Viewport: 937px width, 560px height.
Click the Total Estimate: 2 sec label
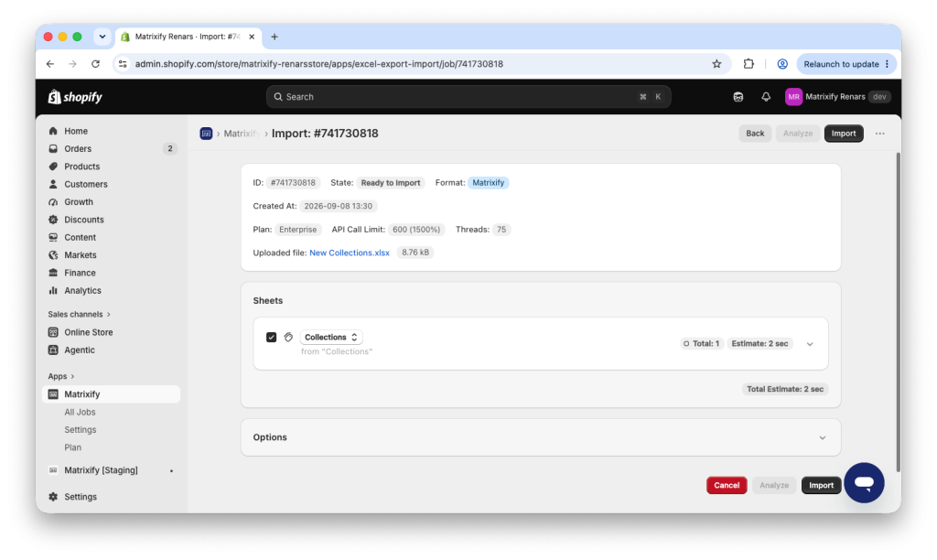[x=784, y=389]
